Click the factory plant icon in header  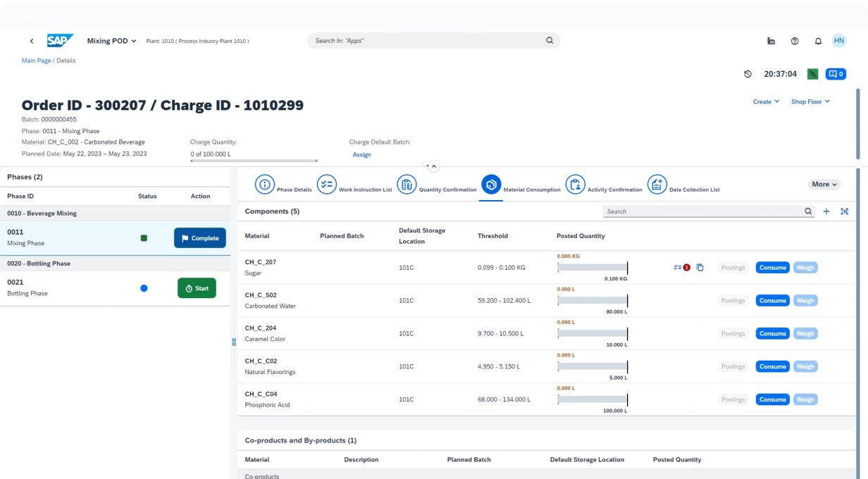click(x=771, y=41)
